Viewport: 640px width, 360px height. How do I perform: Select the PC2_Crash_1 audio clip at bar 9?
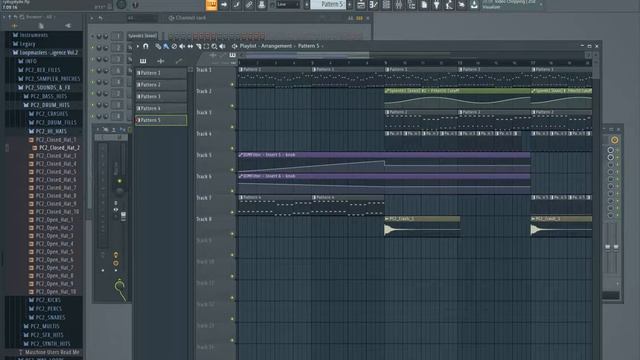pyautogui.click(x=422, y=227)
